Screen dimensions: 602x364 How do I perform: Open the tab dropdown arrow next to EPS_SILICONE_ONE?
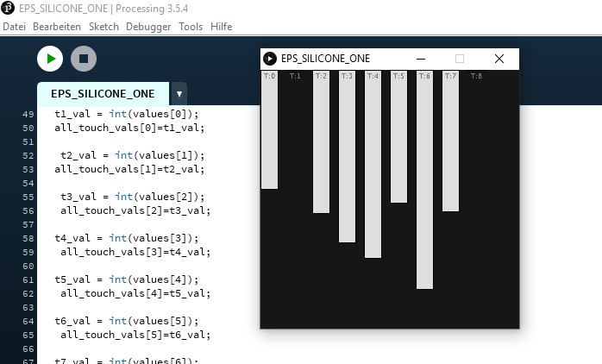click(179, 94)
